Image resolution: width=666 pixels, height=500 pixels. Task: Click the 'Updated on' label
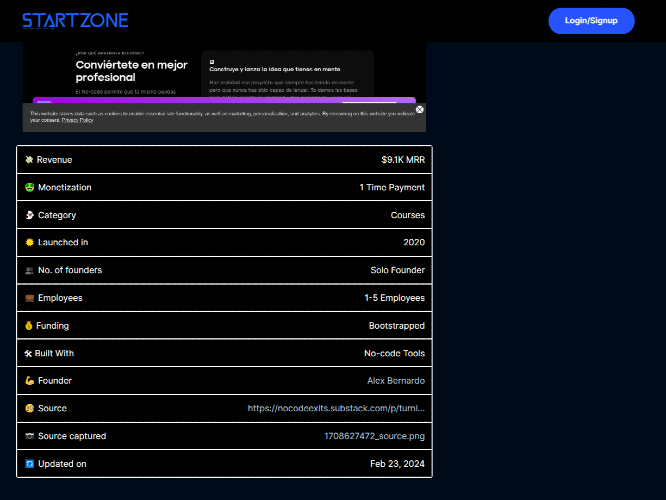click(x=62, y=464)
